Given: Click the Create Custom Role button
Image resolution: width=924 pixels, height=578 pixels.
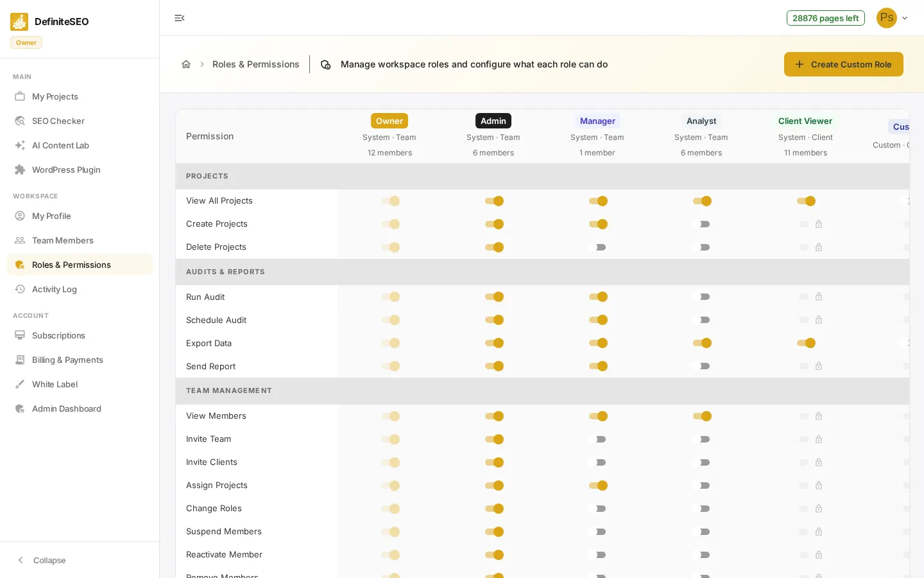Looking at the screenshot, I should (x=843, y=64).
